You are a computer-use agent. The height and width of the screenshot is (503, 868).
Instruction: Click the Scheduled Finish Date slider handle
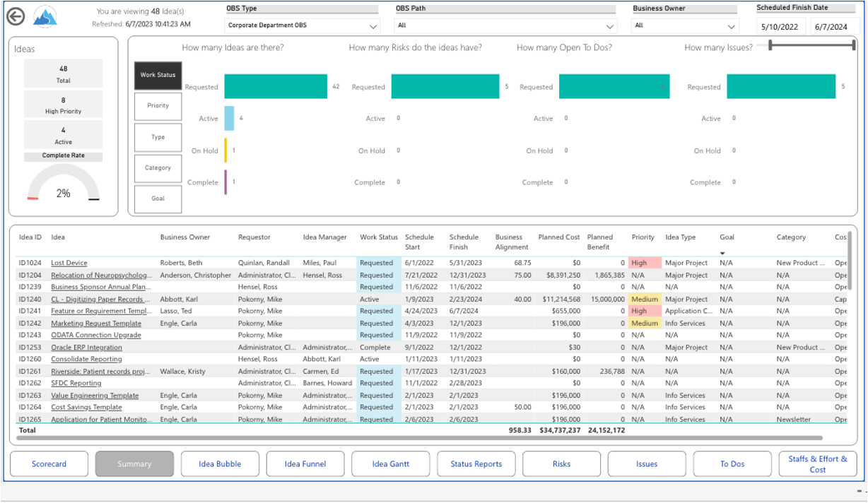770,45
